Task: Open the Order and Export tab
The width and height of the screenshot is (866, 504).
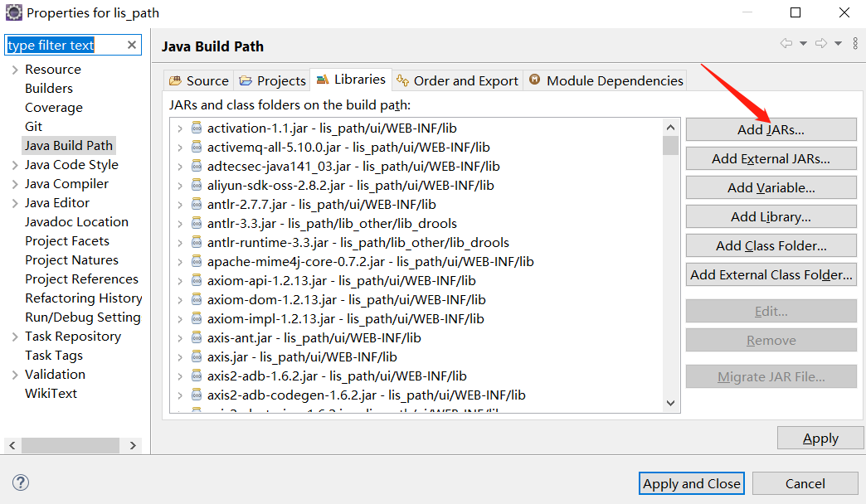Action: click(458, 80)
